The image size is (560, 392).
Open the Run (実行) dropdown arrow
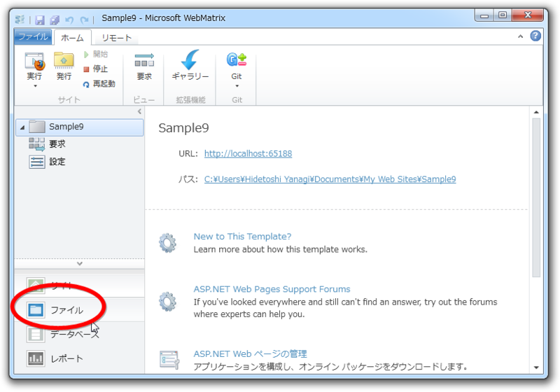pyautogui.click(x=35, y=86)
